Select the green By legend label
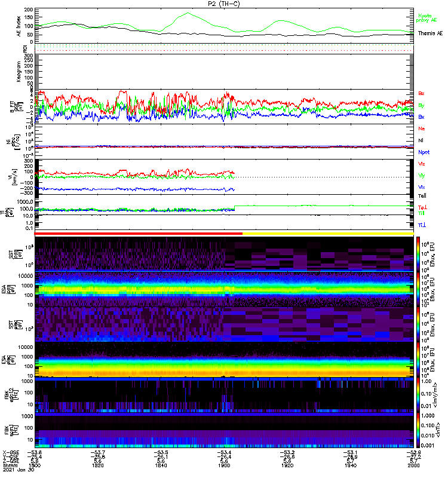The width and height of the screenshot is (448, 478). [421, 106]
